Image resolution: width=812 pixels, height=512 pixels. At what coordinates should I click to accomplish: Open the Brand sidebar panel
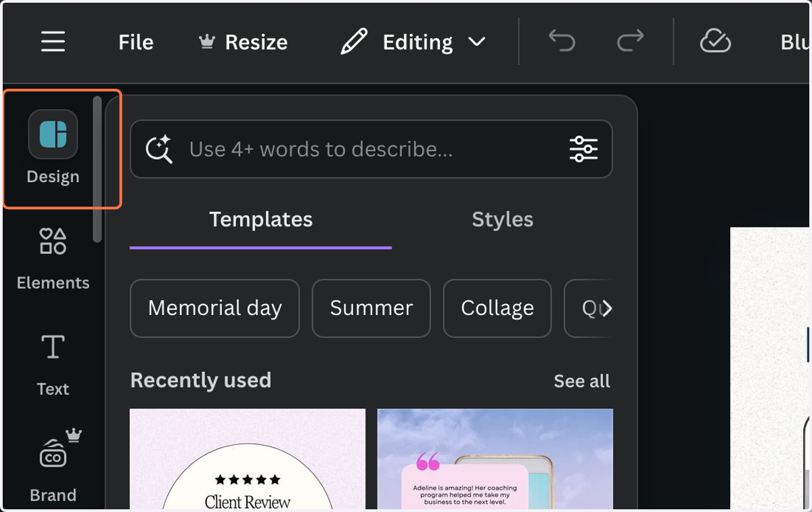click(53, 467)
